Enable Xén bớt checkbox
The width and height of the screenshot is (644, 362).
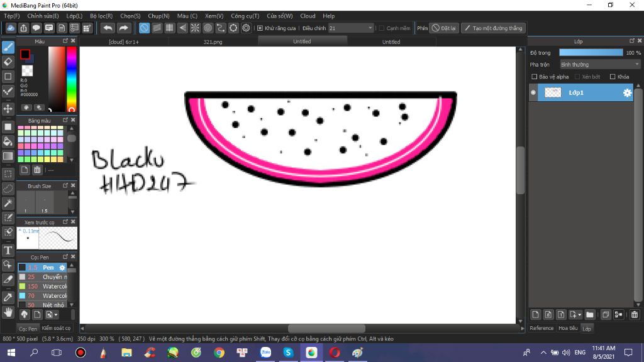pyautogui.click(x=577, y=77)
